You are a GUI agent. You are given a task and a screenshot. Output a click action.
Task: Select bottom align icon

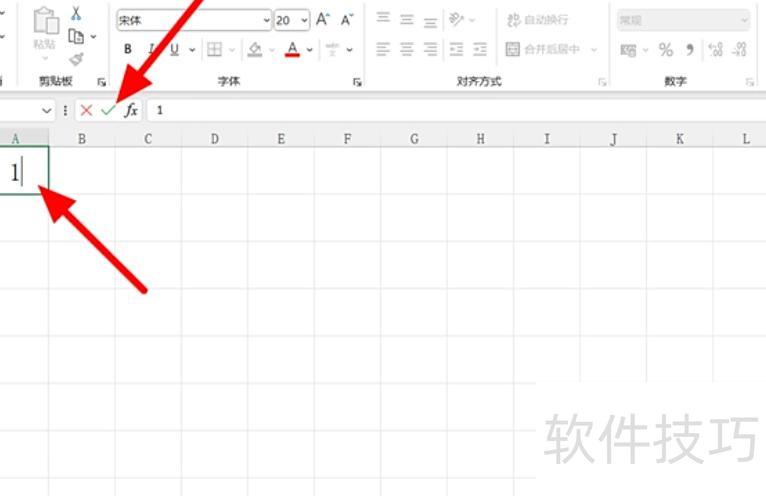tap(430, 21)
